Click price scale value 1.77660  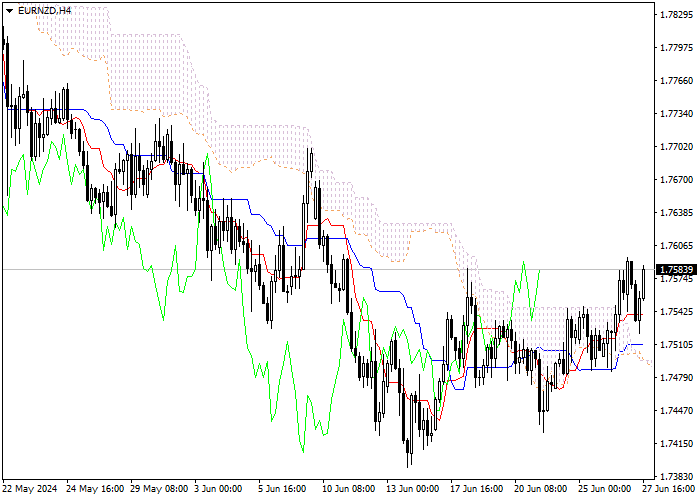click(x=677, y=81)
